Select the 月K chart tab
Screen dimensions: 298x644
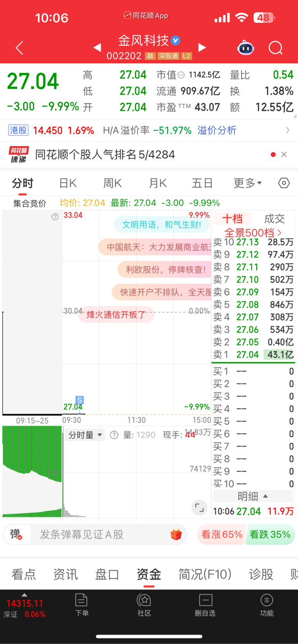coord(158,183)
